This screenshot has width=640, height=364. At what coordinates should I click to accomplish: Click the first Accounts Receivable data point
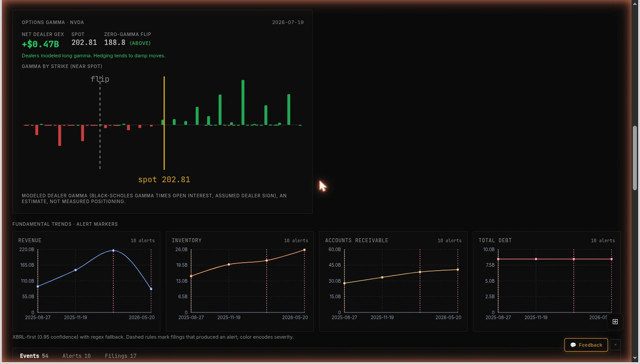coord(344,283)
